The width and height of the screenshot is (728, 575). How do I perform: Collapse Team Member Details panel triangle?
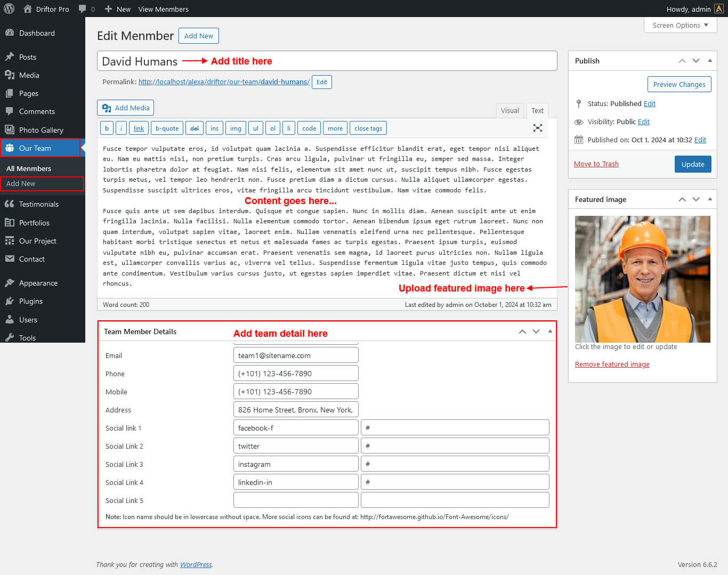[550, 331]
